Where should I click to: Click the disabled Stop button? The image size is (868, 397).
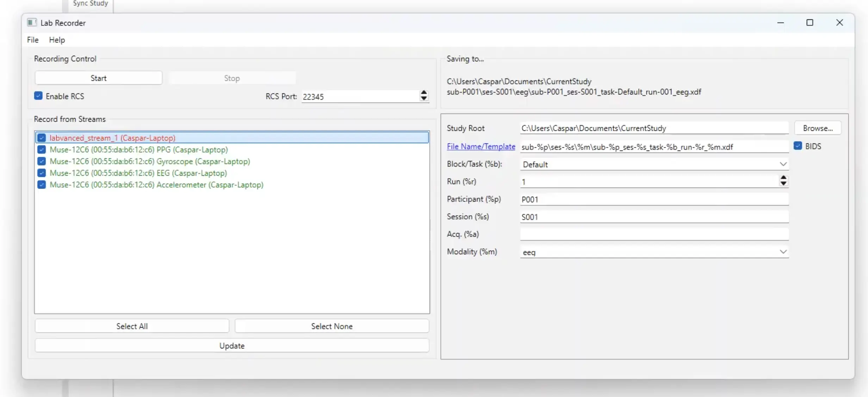click(x=232, y=78)
